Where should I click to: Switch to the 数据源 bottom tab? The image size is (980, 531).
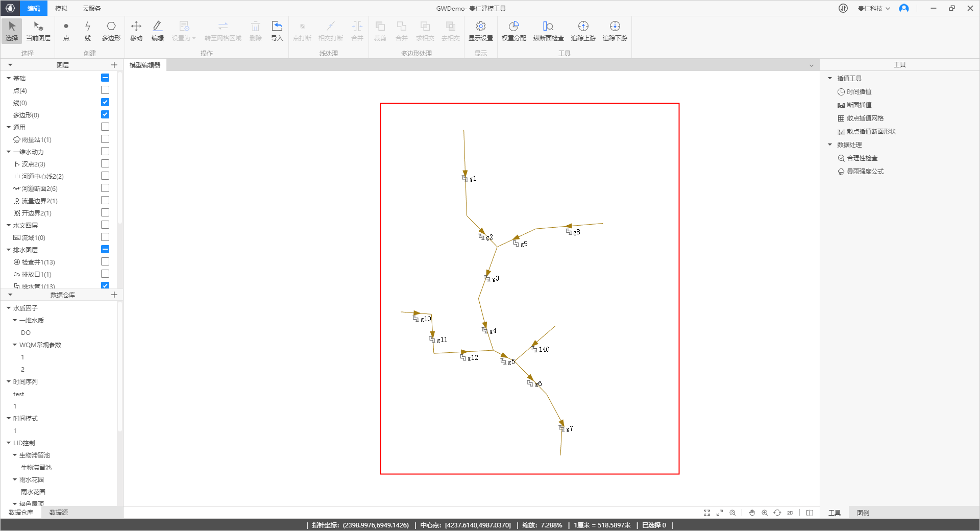59,512
